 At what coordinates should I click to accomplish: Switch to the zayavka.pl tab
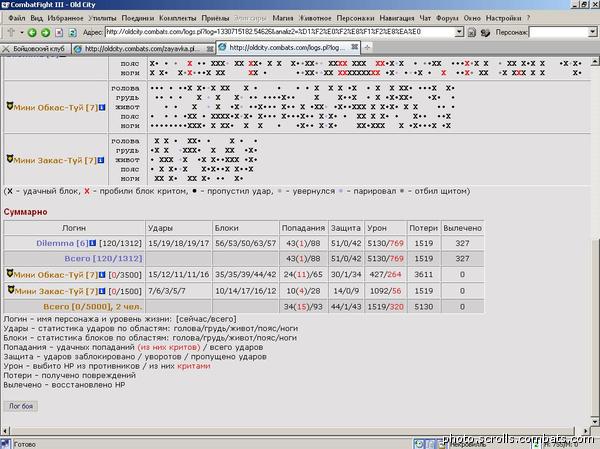point(143,49)
